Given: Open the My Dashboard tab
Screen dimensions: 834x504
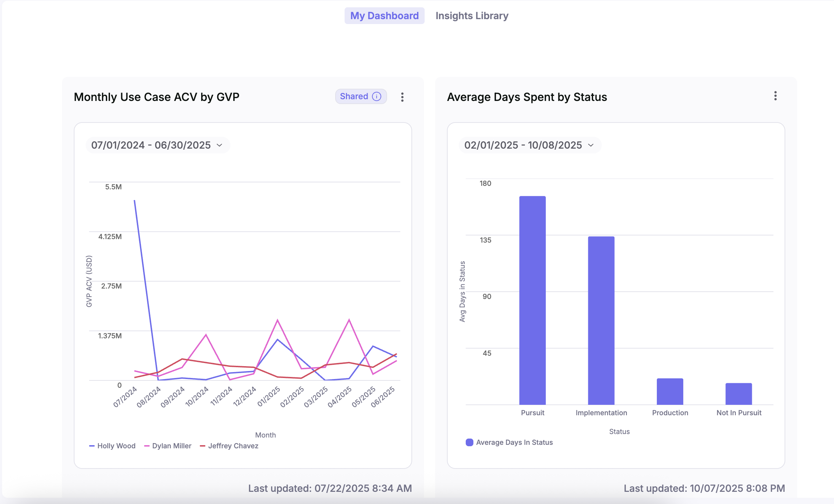Looking at the screenshot, I should tap(384, 16).
